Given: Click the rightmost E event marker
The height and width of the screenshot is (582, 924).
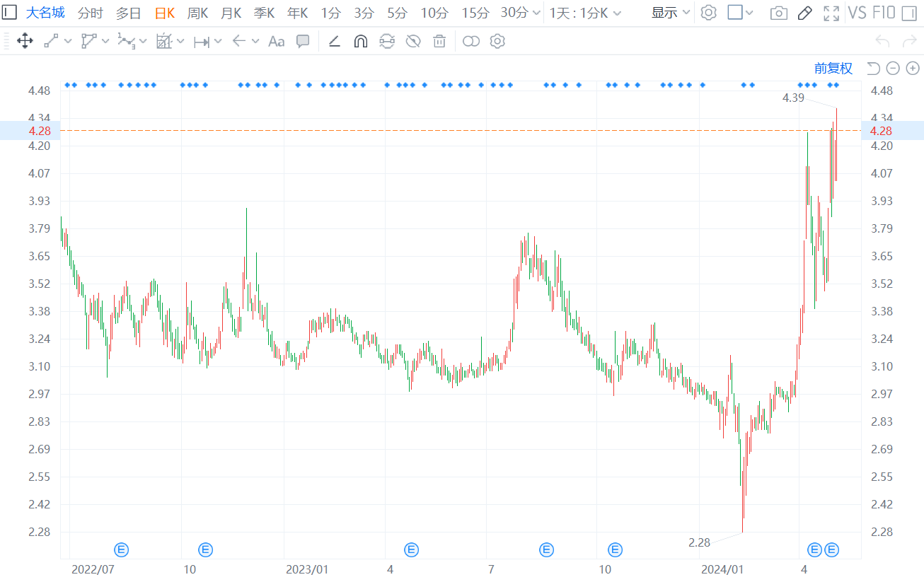Looking at the screenshot, I should pyautogui.click(x=831, y=549).
